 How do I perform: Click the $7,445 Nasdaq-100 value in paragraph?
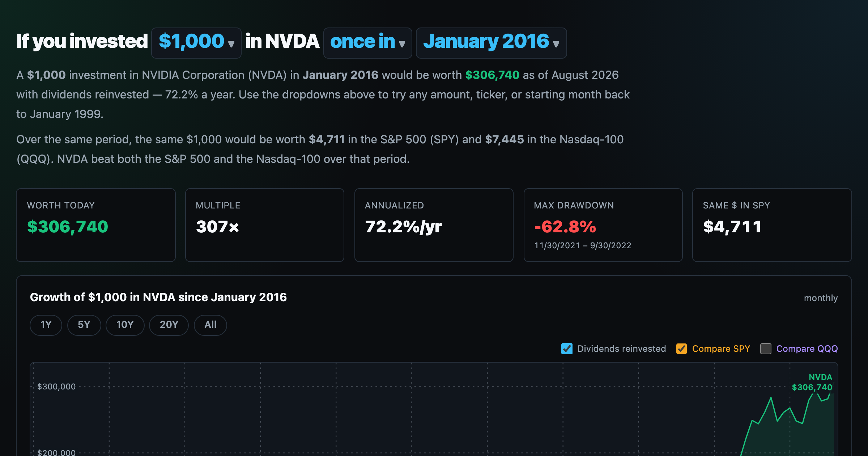tap(504, 139)
